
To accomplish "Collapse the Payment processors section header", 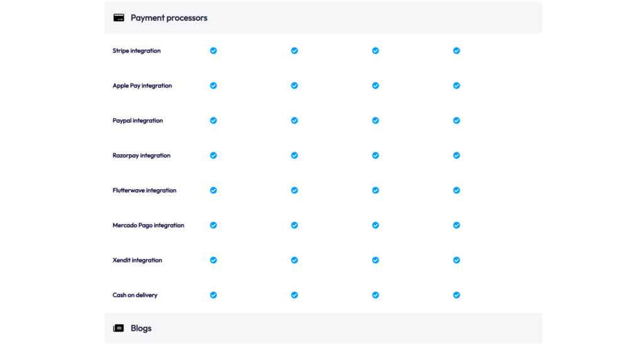I will pyautogui.click(x=323, y=18).
